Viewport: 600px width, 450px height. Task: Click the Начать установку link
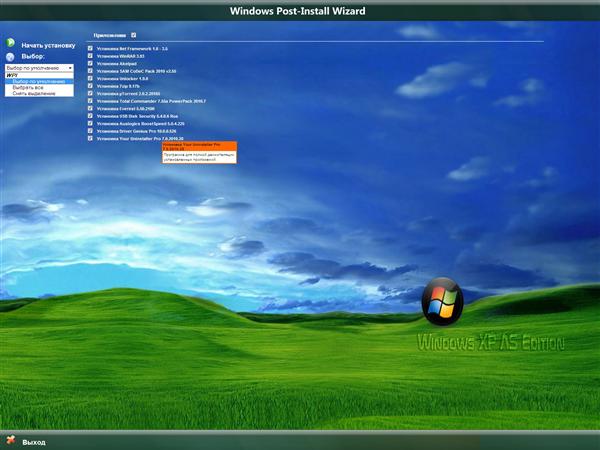48,45
